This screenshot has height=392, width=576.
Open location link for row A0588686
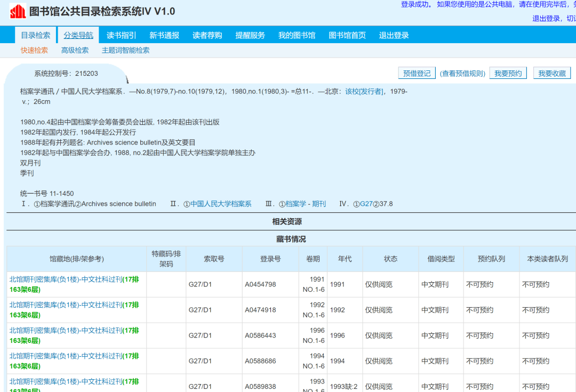tap(74, 361)
